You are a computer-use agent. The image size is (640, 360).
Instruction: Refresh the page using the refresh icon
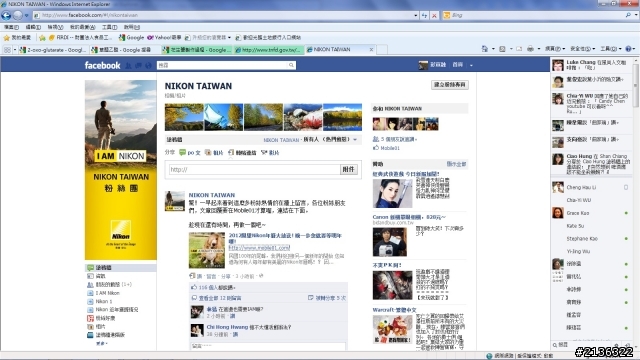click(424, 16)
